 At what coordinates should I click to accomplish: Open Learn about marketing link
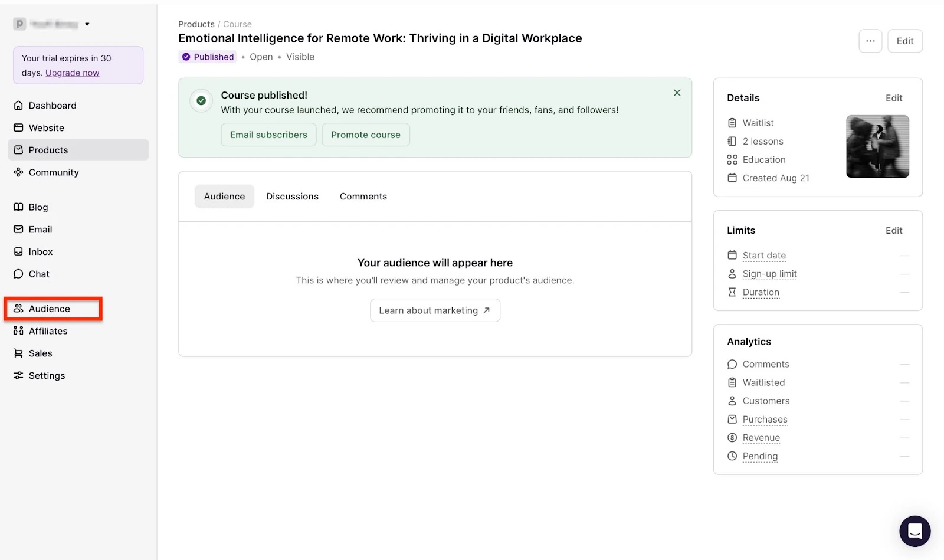435,310
